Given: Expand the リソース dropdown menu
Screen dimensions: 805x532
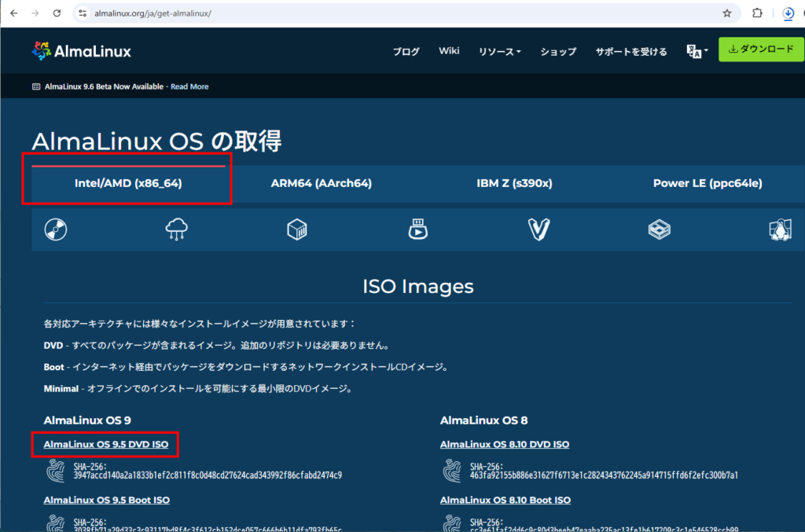Looking at the screenshot, I should click(500, 52).
